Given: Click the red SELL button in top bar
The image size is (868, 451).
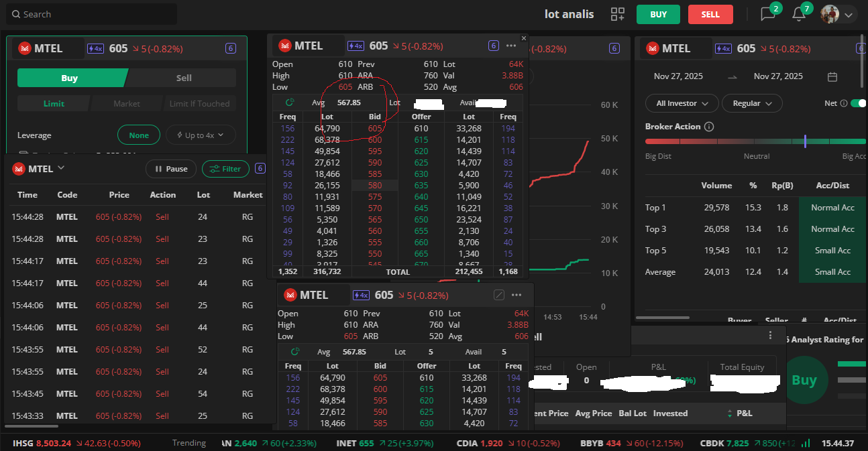Looking at the screenshot, I should [710, 14].
